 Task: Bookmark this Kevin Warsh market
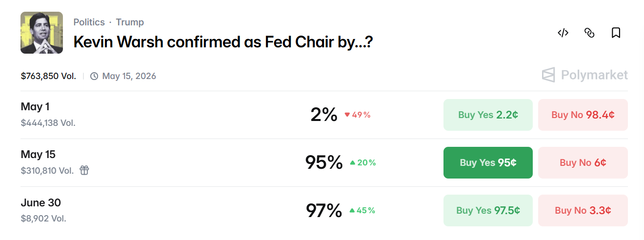(616, 33)
